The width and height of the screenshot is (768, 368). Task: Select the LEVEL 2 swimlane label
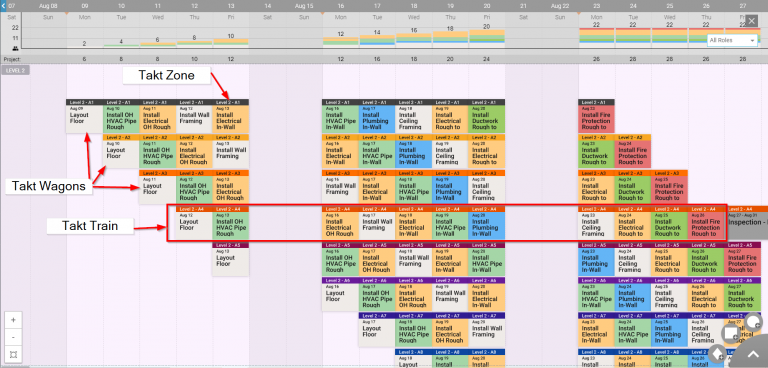click(x=16, y=70)
